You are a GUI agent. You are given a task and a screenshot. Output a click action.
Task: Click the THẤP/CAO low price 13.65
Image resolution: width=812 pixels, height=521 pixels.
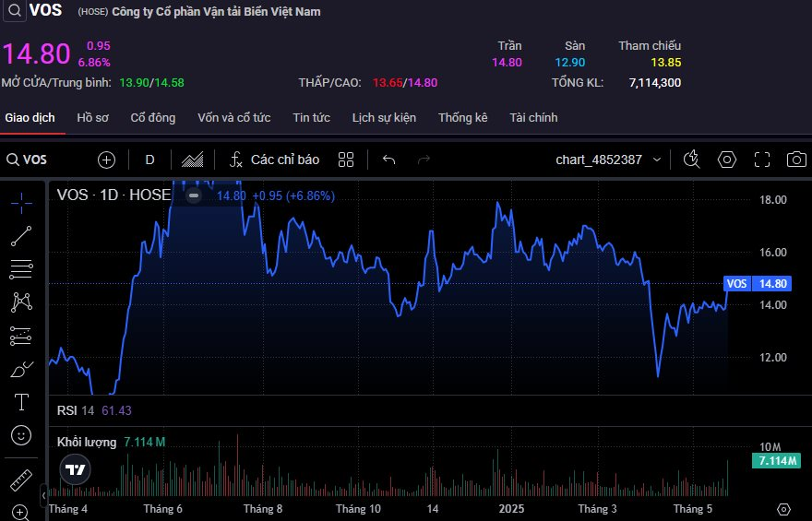(388, 83)
